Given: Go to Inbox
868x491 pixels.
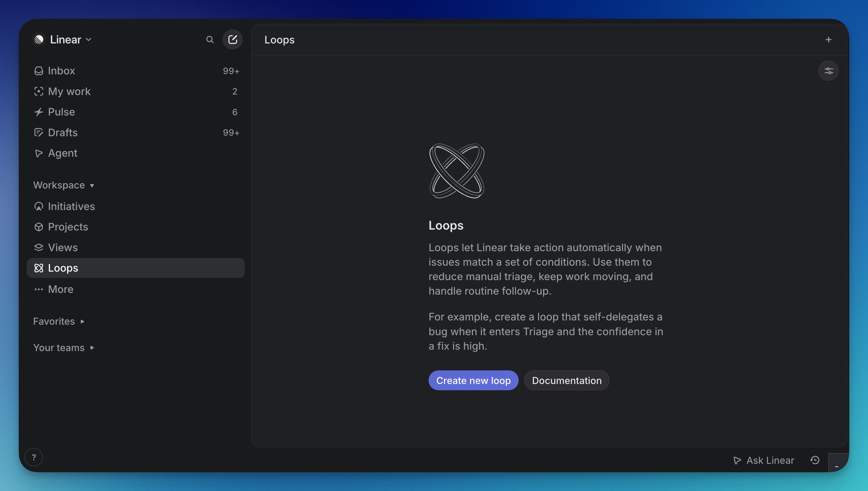Looking at the screenshot, I should tap(136, 71).
